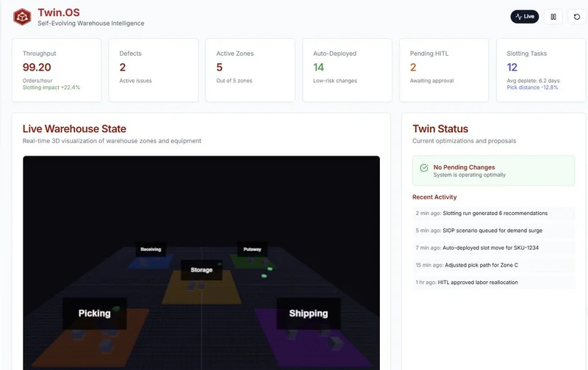Open 'Auto-deployed slot move for SKU-1234' activity
The image size is (588, 370).
click(x=493, y=248)
